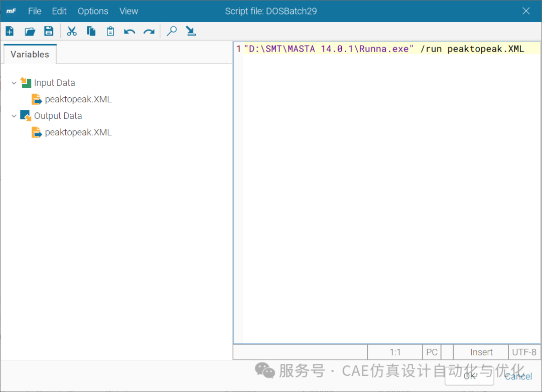Click the line number 1 gutter
Viewport: 542px width, 392px height.
(238, 49)
